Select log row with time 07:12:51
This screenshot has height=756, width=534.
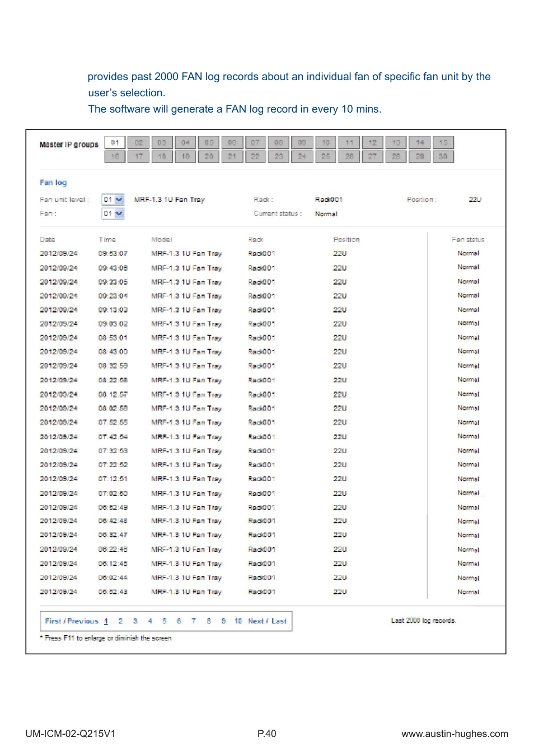coord(261,479)
